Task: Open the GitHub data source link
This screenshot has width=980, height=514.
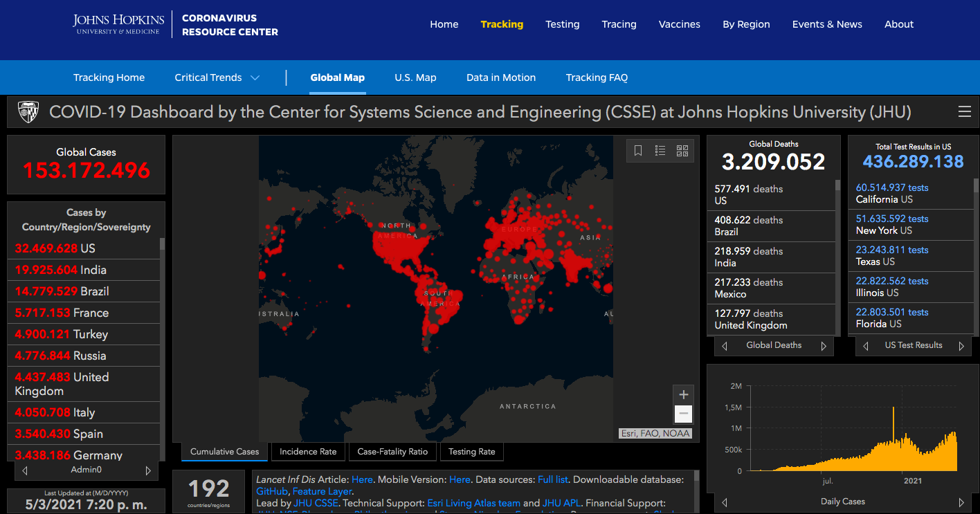Action: (271, 491)
